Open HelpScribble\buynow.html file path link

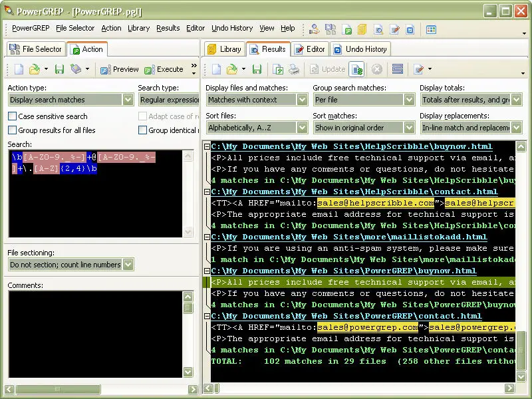[x=352, y=146]
